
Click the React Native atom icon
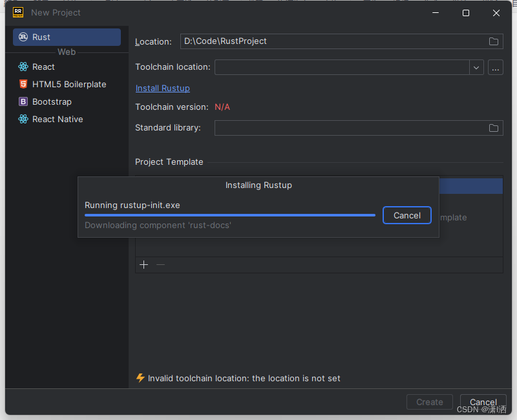pyautogui.click(x=23, y=120)
